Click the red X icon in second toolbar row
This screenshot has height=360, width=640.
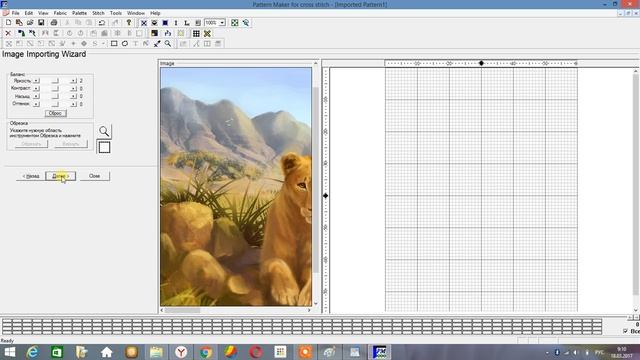pyautogui.click(x=8, y=33)
